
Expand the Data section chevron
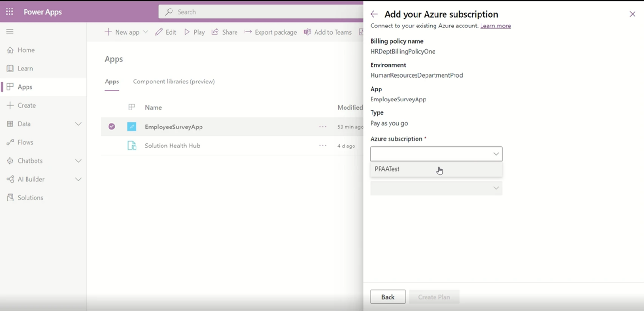(77, 124)
